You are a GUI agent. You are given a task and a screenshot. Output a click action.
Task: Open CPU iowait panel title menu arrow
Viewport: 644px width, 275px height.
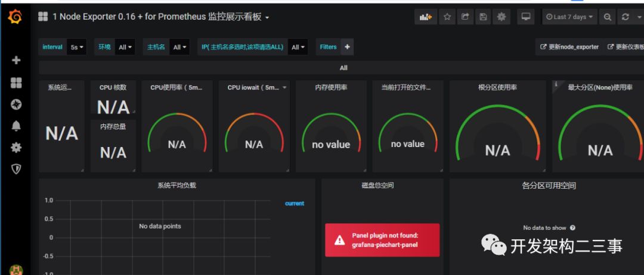pos(284,87)
